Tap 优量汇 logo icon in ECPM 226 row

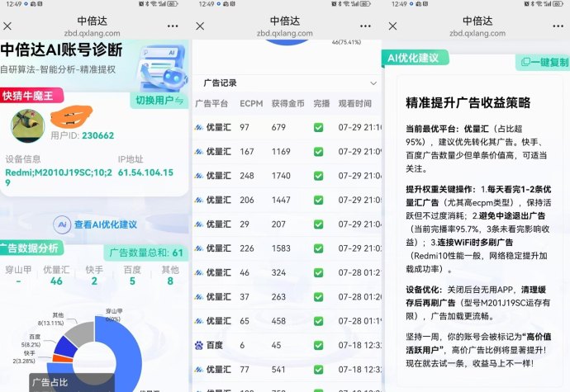click(199, 248)
